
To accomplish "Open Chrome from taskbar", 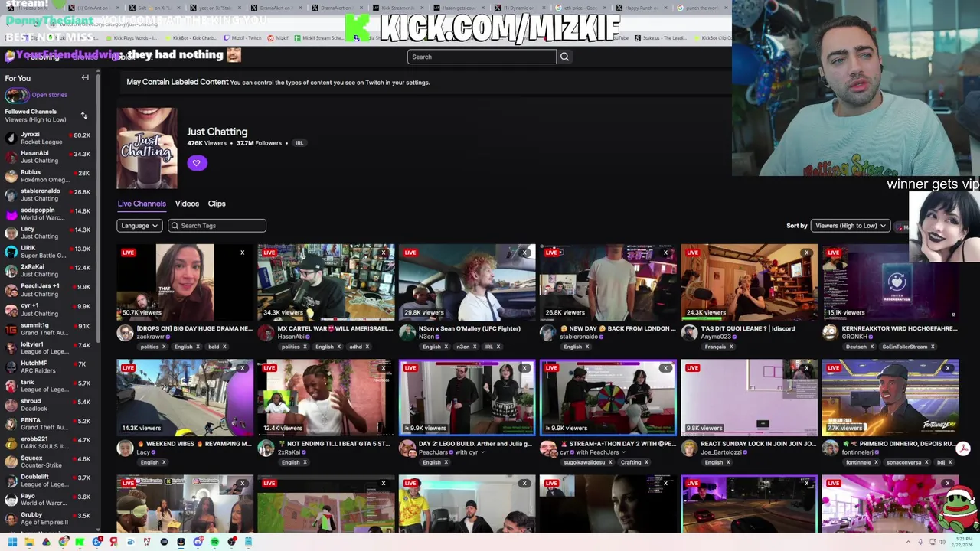I will (x=63, y=542).
